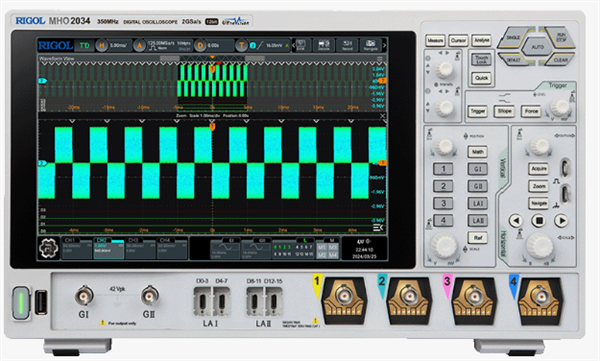The height and width of the screenshot is (361, 600).
Task: Push the Math button
Action: coord(478,152)
